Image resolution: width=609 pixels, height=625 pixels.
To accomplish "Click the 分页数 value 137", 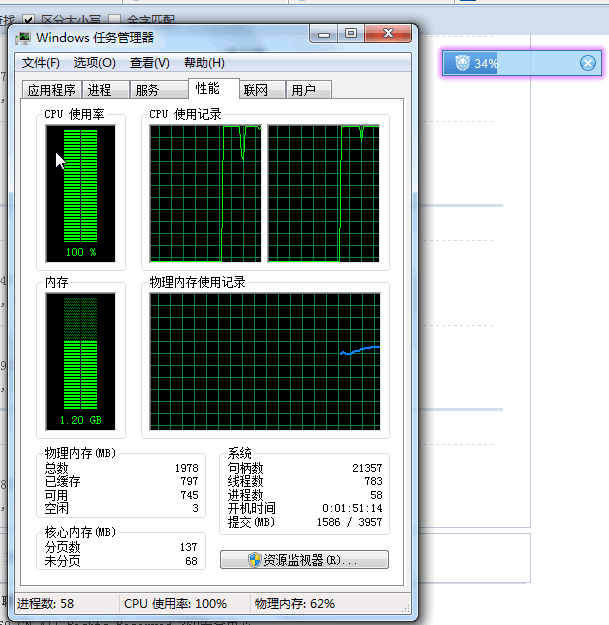I will [189, 547].
